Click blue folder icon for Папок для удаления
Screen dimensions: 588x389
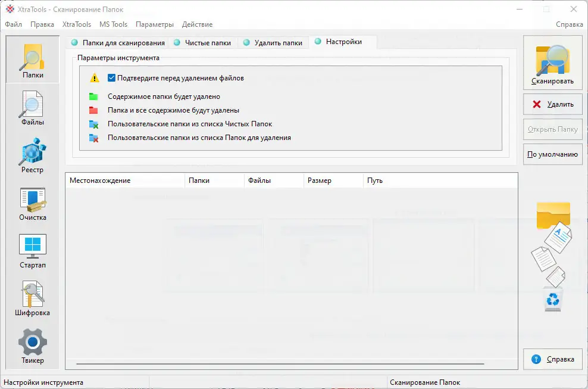click(93, 138)
